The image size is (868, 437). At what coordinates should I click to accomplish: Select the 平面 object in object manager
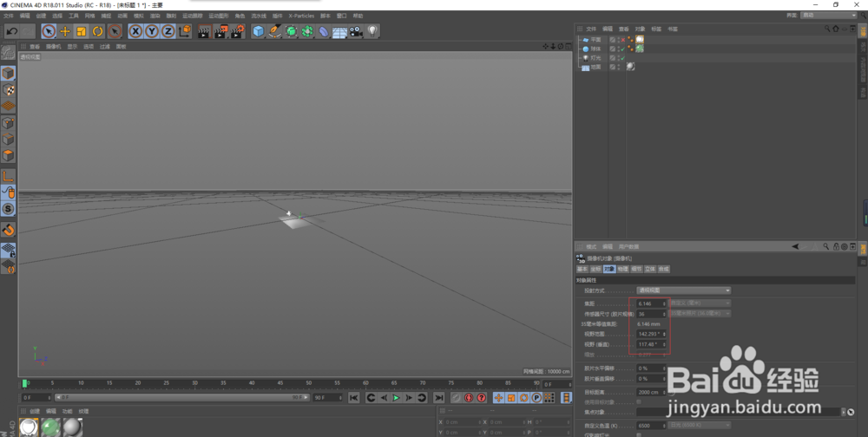595,40
